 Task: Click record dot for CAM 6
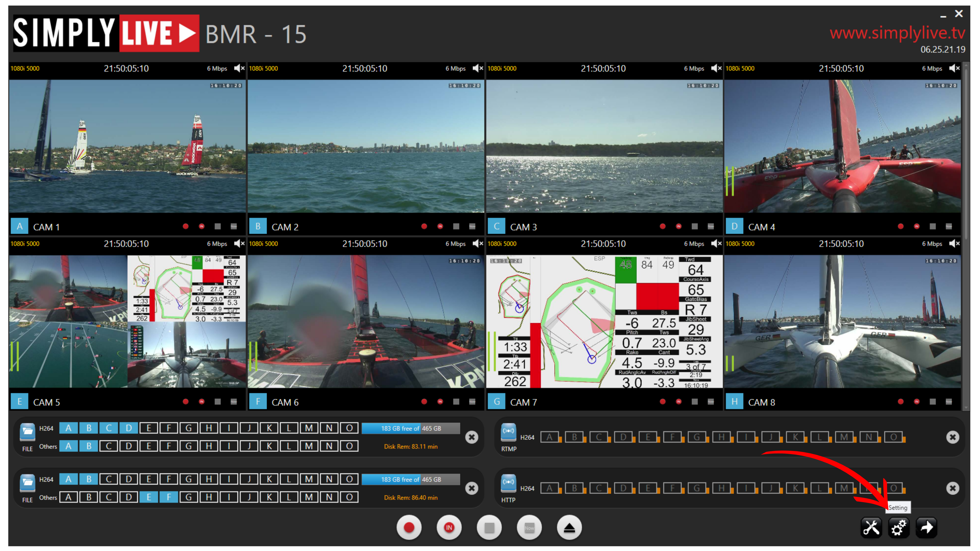(424, 402)
